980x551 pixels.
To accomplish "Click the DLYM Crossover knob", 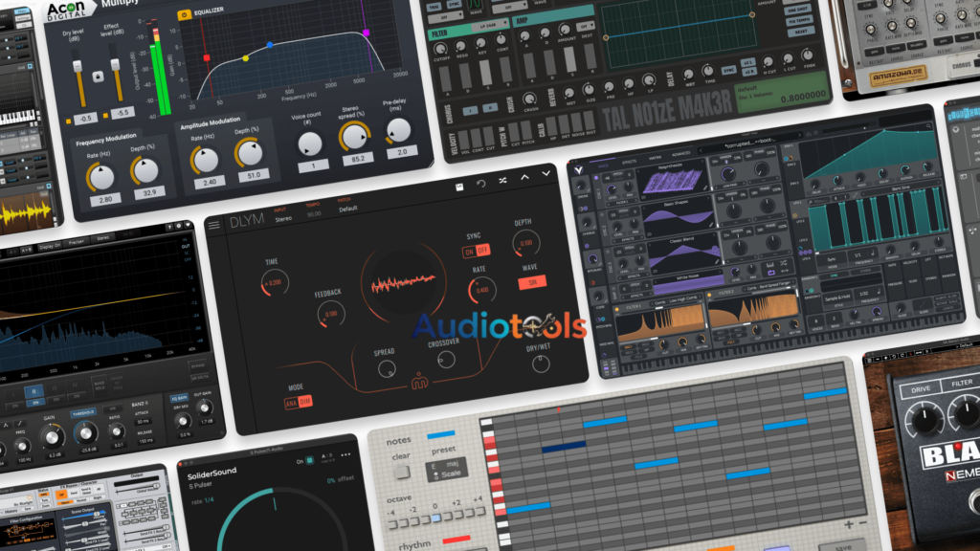I will click(x=446, y=360).
